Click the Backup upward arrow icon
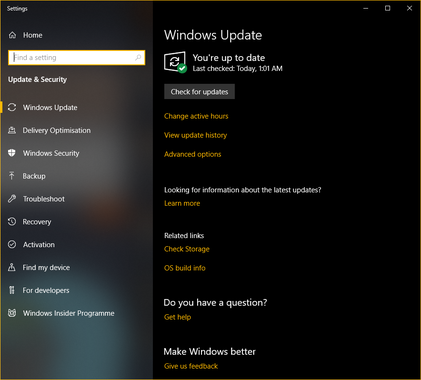Image resolution: width=421 pixels, height=380 pixels. point(12,176)
